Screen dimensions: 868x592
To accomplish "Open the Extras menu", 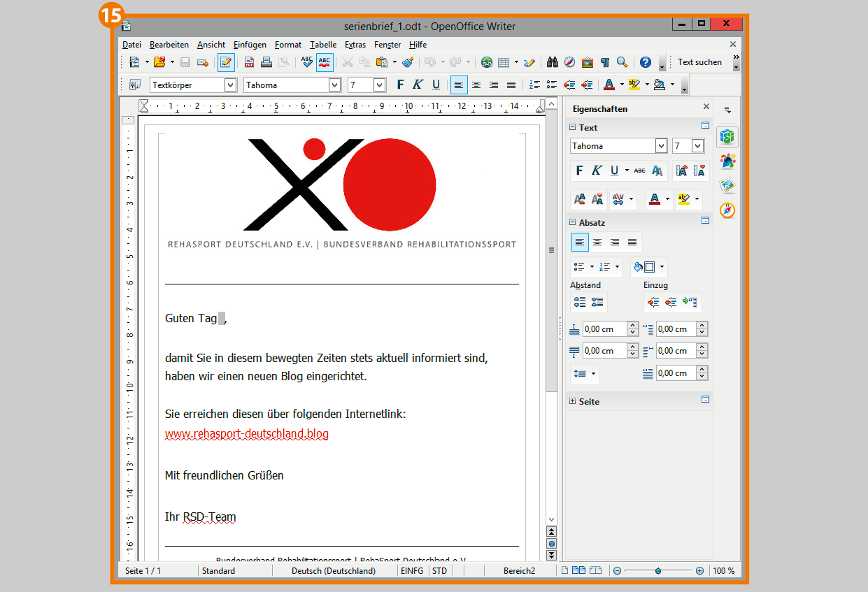I will click(x=355, y=45).
